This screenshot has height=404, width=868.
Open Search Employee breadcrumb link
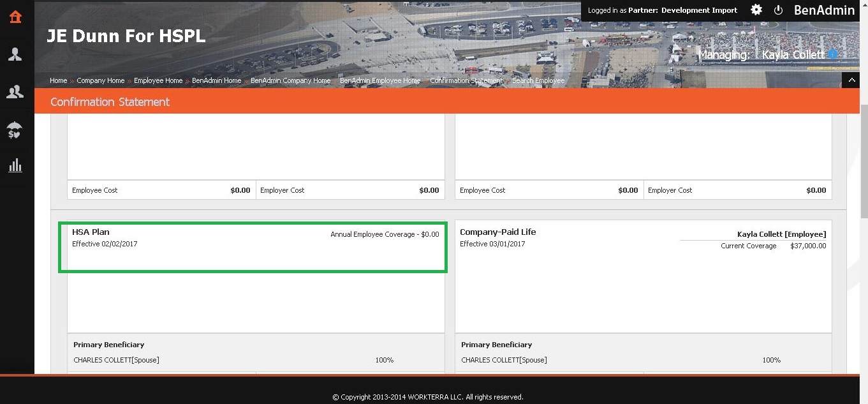pyautogui.click(x=538, y=81)
